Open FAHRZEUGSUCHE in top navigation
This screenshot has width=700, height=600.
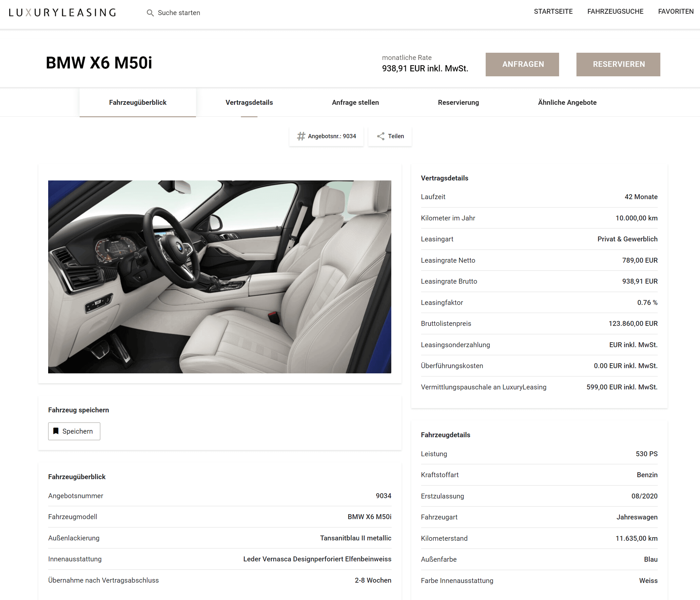tap(615, 11)
